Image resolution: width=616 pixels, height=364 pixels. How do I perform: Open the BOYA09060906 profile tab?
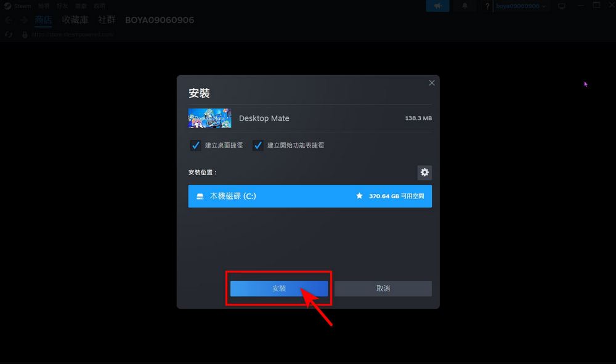click(160, 20)
